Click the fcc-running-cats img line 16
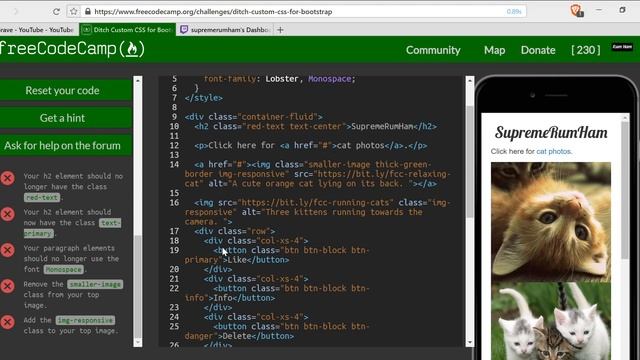The width and height of the screenshot is (640, 360). coord(317,212)
